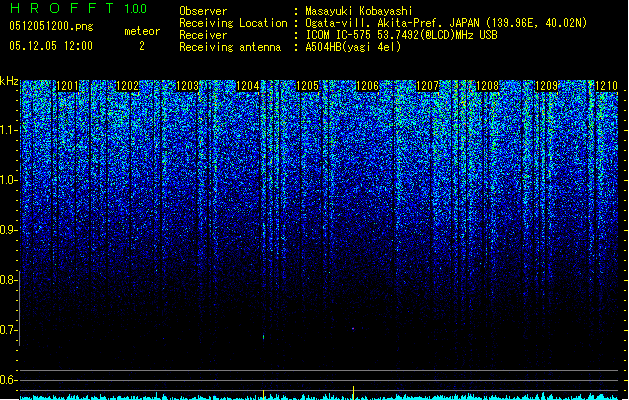
Task: Click the 0.9 frequency axis label
Action: 9,230
